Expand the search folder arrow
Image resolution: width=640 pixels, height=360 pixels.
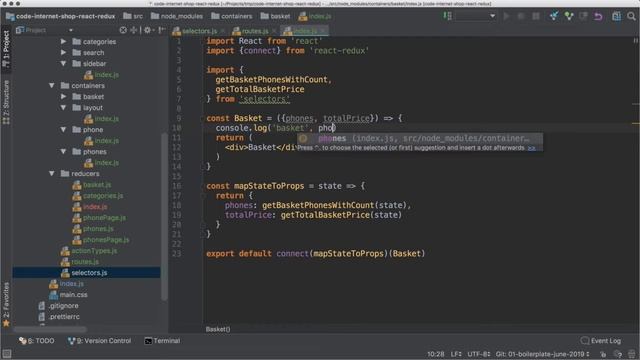63,53
